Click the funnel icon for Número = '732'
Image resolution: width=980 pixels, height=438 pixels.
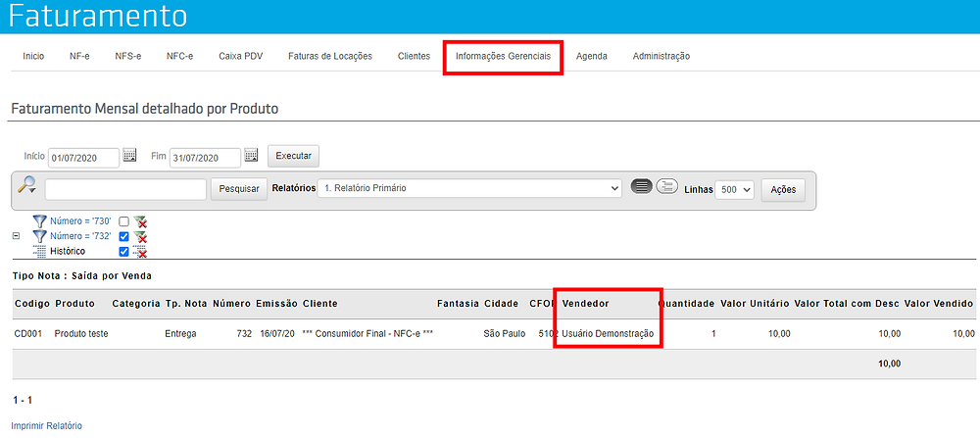[x=39, y=236]
